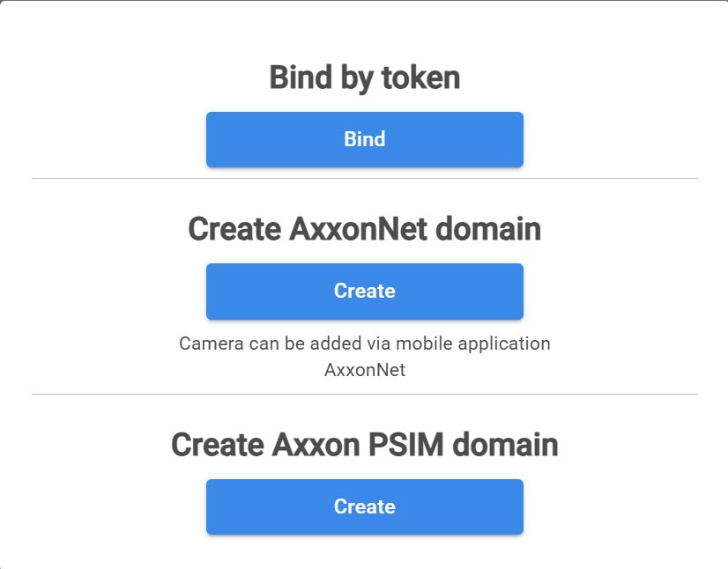Click the blue Bind button
The height and width of the screenshot is (569, 728).
364,139
